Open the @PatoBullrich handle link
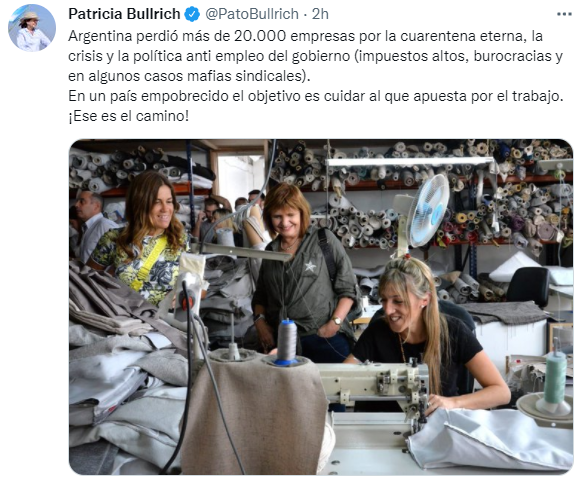 pos(252,14)
